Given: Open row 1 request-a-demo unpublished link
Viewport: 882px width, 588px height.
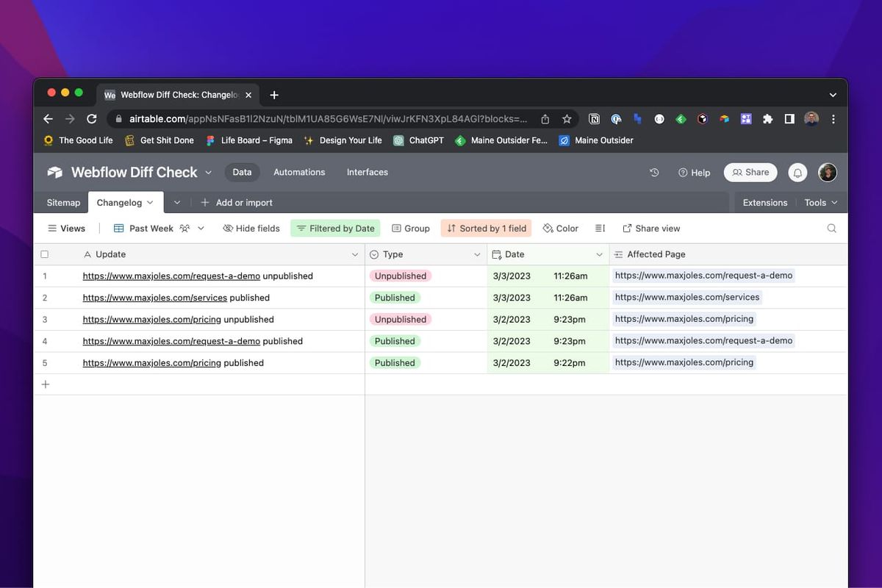Looking at the screenshot, I should 171,276.
